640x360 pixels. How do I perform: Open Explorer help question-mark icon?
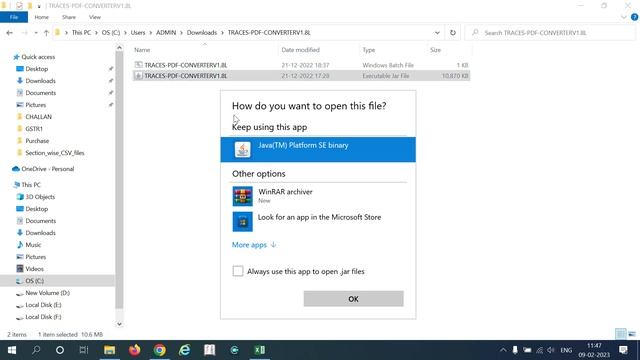(634, 17)
